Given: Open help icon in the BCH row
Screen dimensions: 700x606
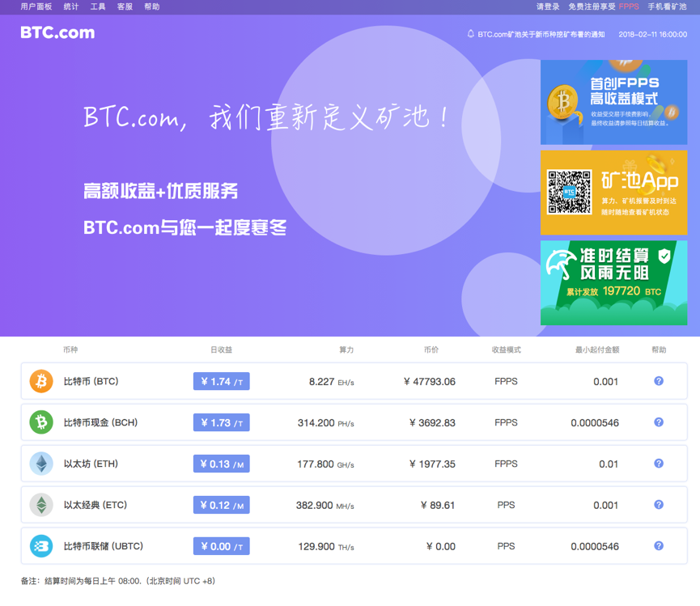Looking at the screenshot, I should coord(659,422).
